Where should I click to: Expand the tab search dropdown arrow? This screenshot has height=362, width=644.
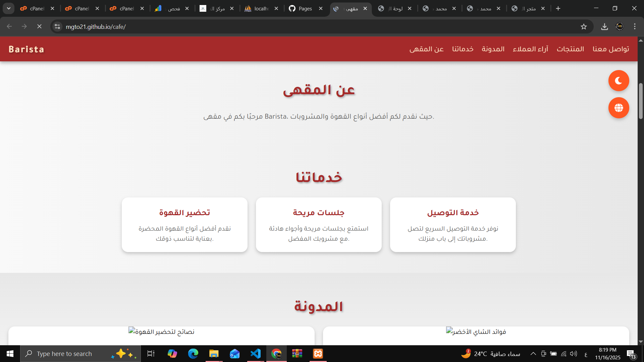click(x=9, y=8)
